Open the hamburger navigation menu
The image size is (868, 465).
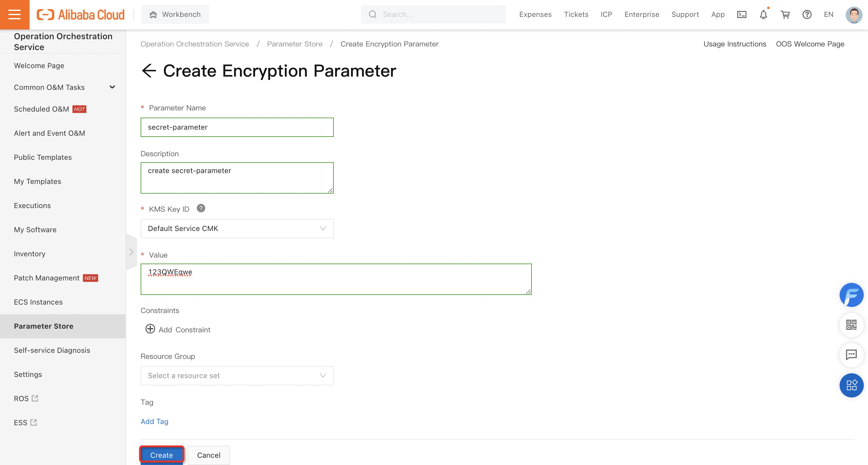[15, 14]
